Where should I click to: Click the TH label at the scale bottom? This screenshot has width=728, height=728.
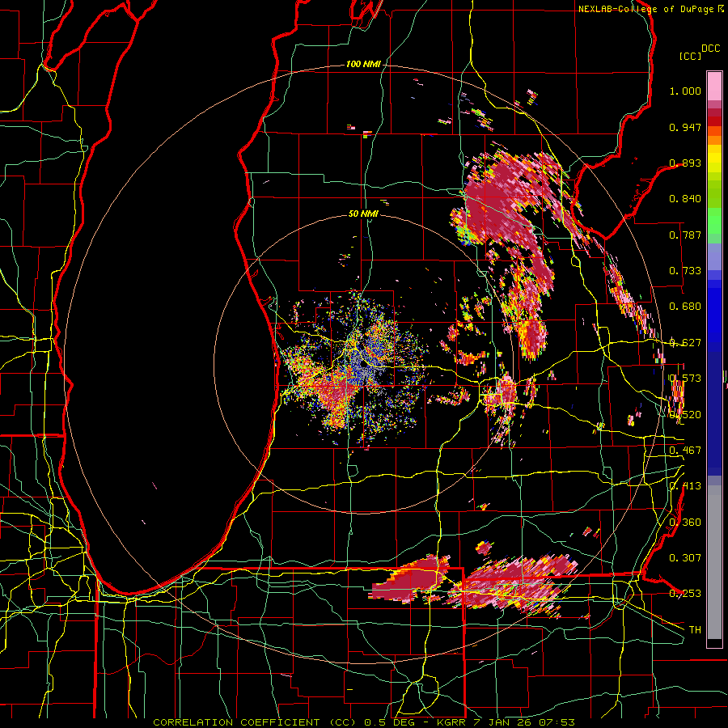[695, 629]
